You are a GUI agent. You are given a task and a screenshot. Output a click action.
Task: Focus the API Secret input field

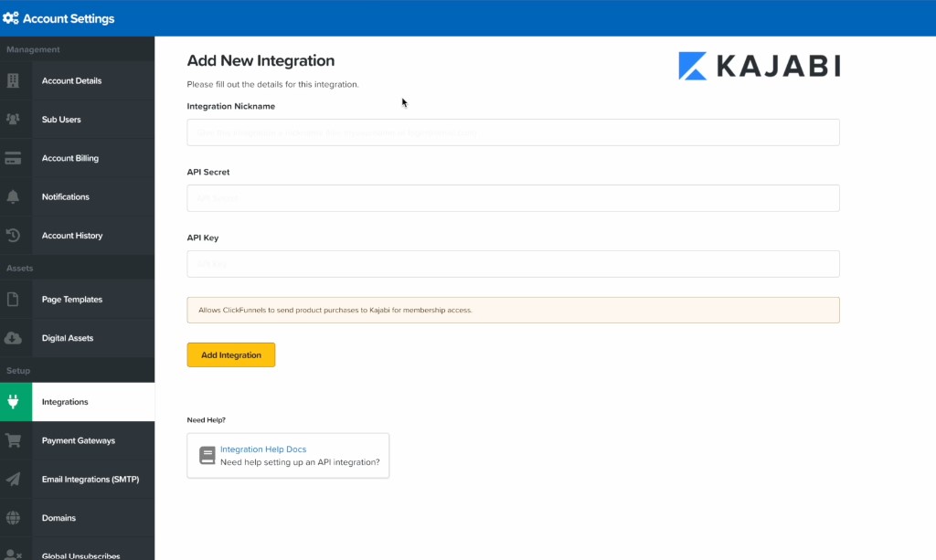point(513,198)
